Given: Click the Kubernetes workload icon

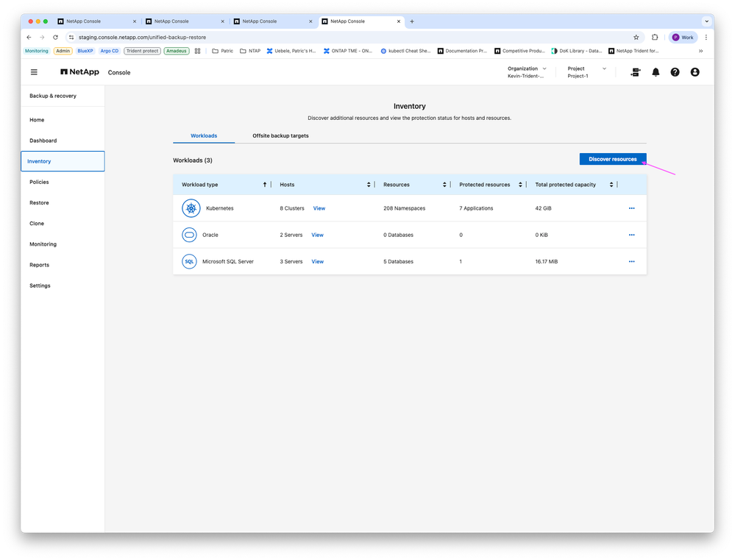Looking at the screenshot, I should pyautogui.click(x=191, y=208).
